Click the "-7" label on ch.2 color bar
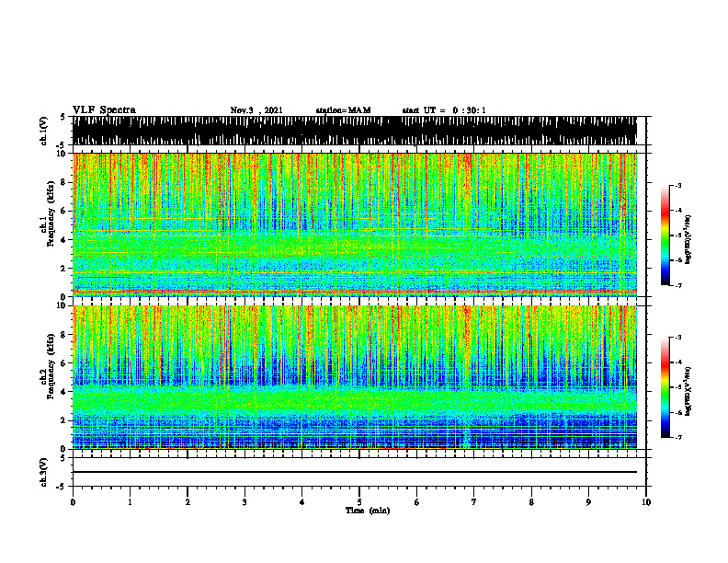The width and height of the screenshot is (728, 563). (678, 437)
